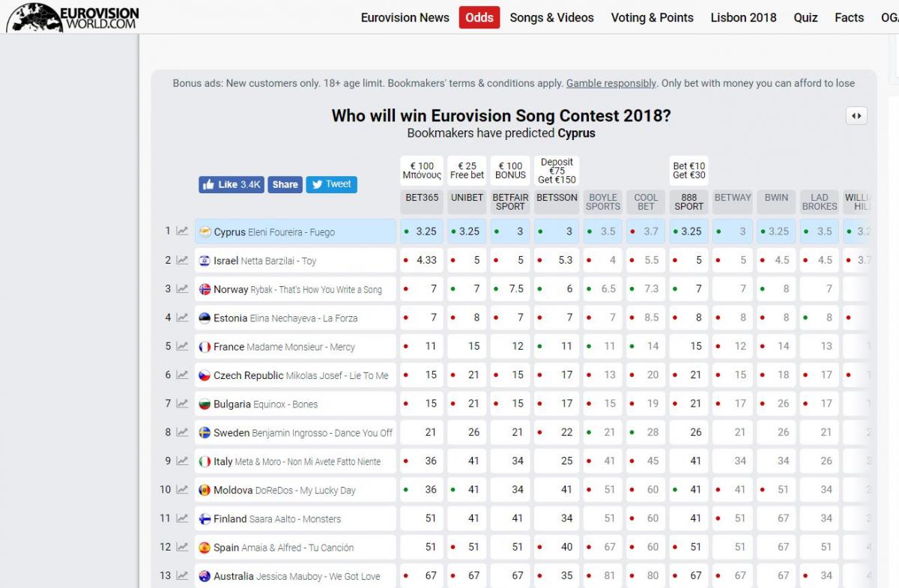Click the €100 Bet365 bonus offer
The height and width of the screenshot is (588, 899).
coord(422,171)
